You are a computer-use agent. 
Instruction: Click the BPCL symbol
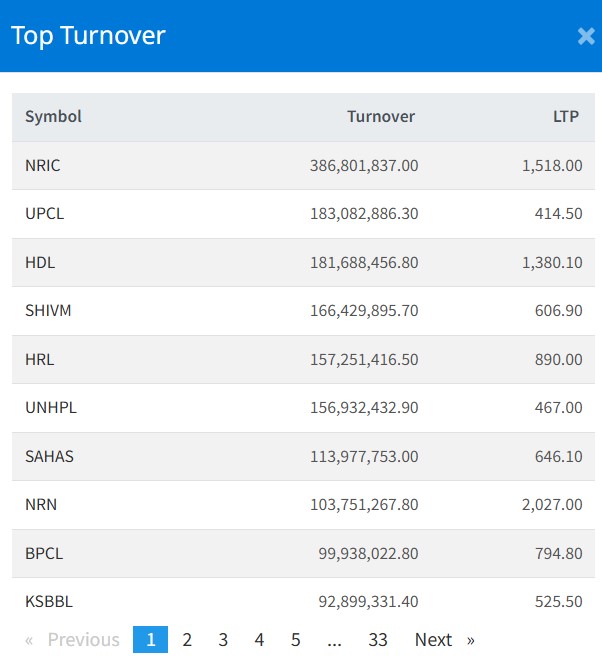click(x=45, y=553)
